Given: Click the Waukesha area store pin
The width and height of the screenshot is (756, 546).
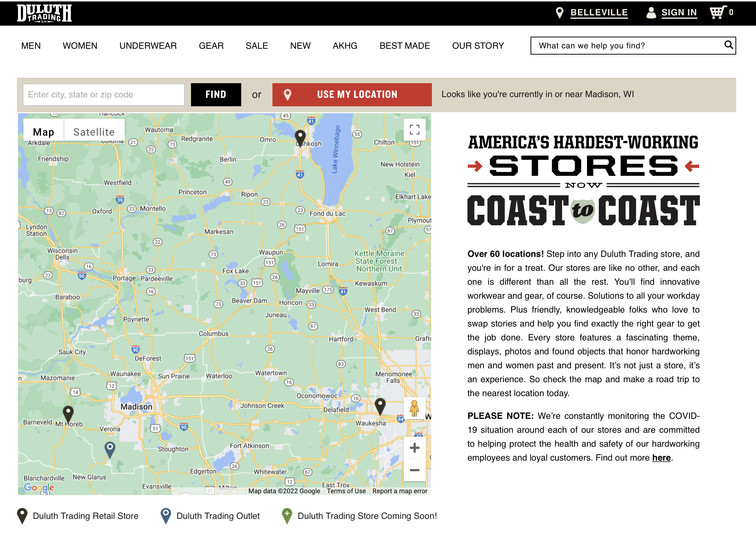Looking at the screenshot, I should (380, 405).
